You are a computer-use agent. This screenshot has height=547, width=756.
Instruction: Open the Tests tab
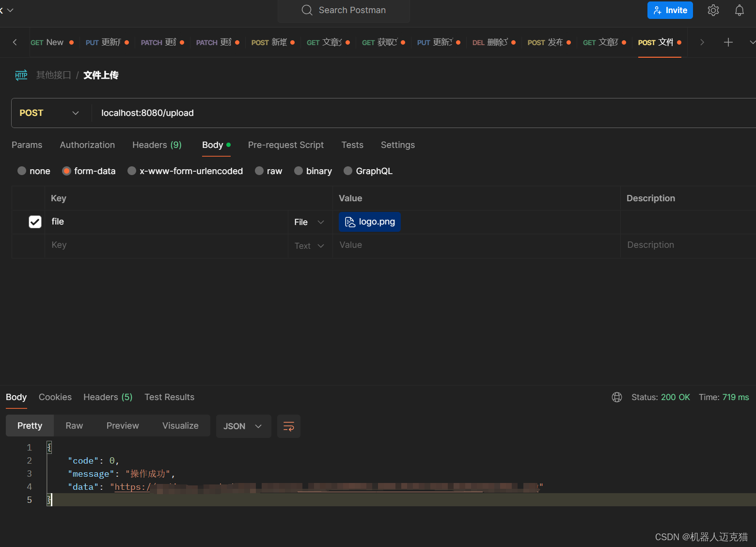352,145
